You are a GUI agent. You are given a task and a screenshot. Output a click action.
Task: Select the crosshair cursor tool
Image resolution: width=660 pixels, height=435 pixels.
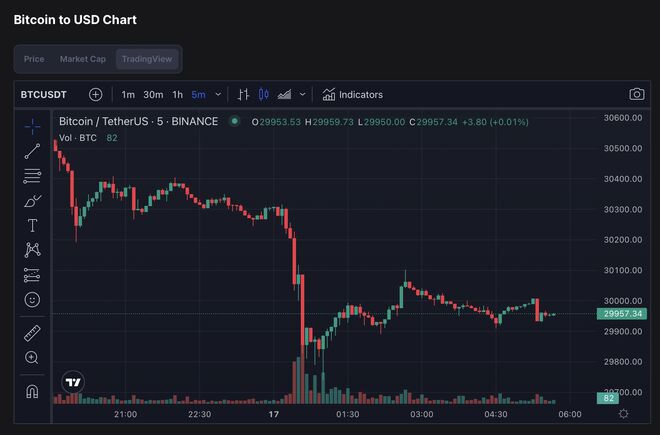(32, 126)
